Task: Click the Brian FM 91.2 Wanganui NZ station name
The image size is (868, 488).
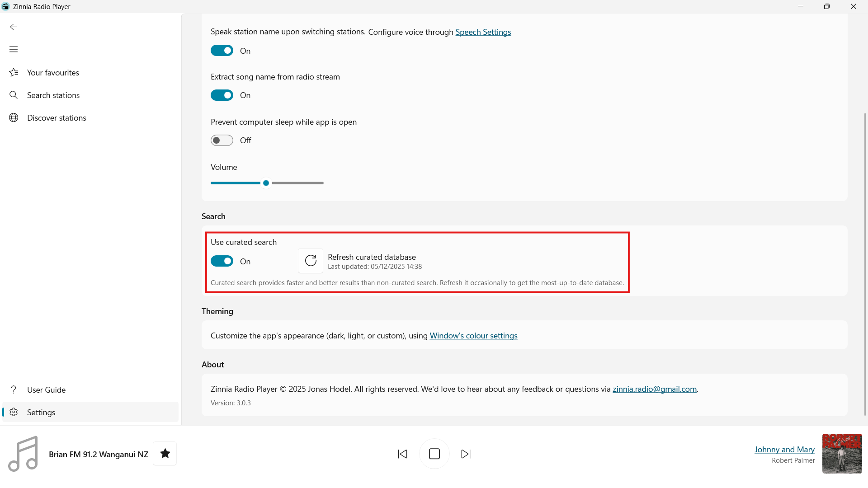Action: pyautogui.click(x=99, y=455)
